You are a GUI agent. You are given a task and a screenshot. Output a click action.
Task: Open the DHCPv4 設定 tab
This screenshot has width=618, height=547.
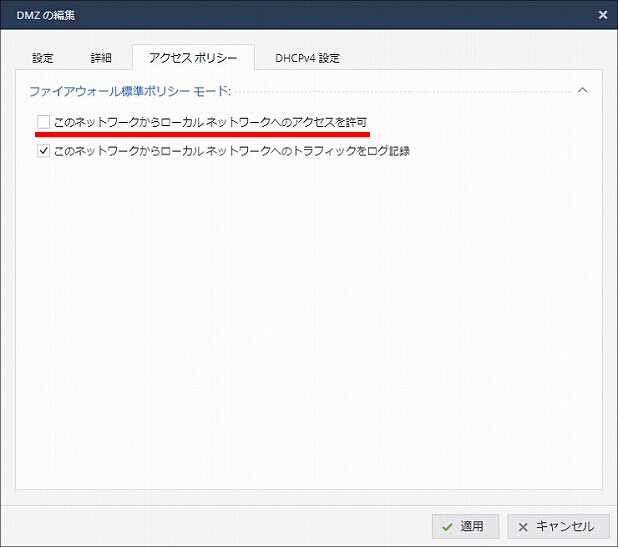(x=307, y=58)
